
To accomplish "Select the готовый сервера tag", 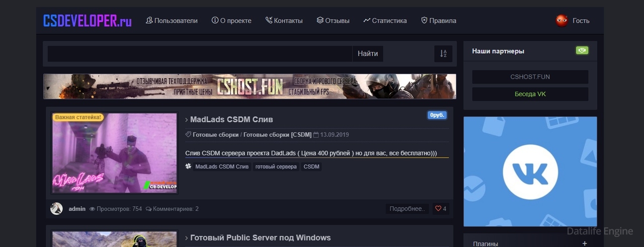I will pos(276,167).
